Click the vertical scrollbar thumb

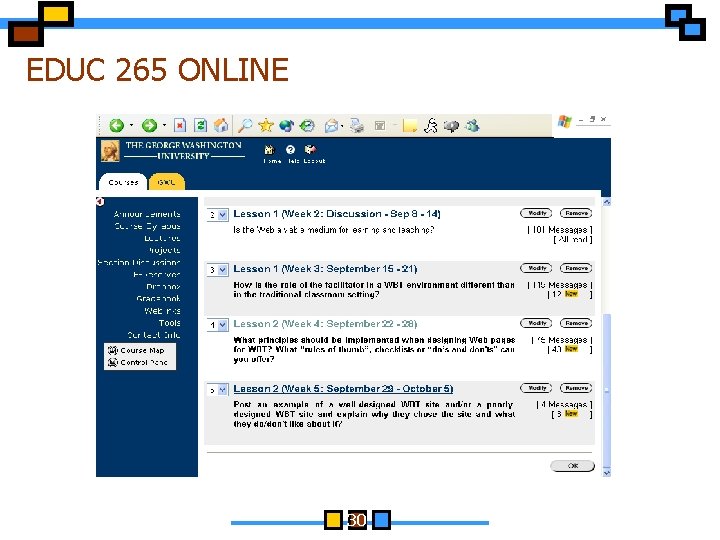click(x=607, y=390)
